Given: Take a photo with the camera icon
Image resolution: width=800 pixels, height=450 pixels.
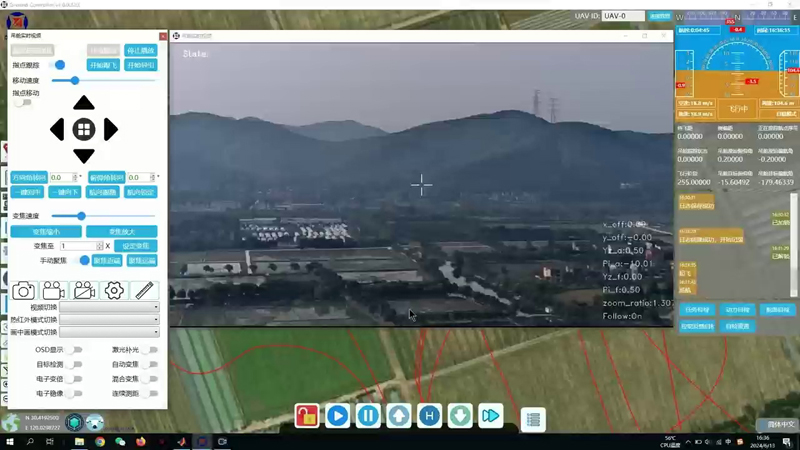Looking at the screenshot, I should coord(23,291).
